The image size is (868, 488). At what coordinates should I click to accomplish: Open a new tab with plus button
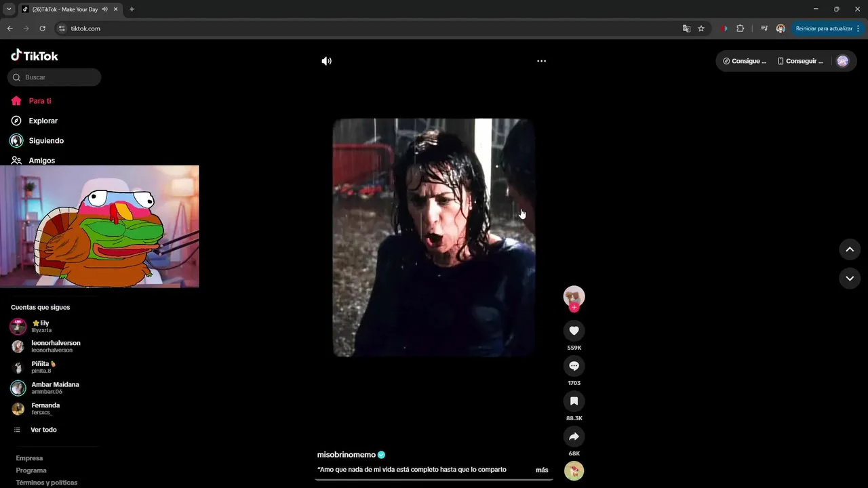[132, 9]
